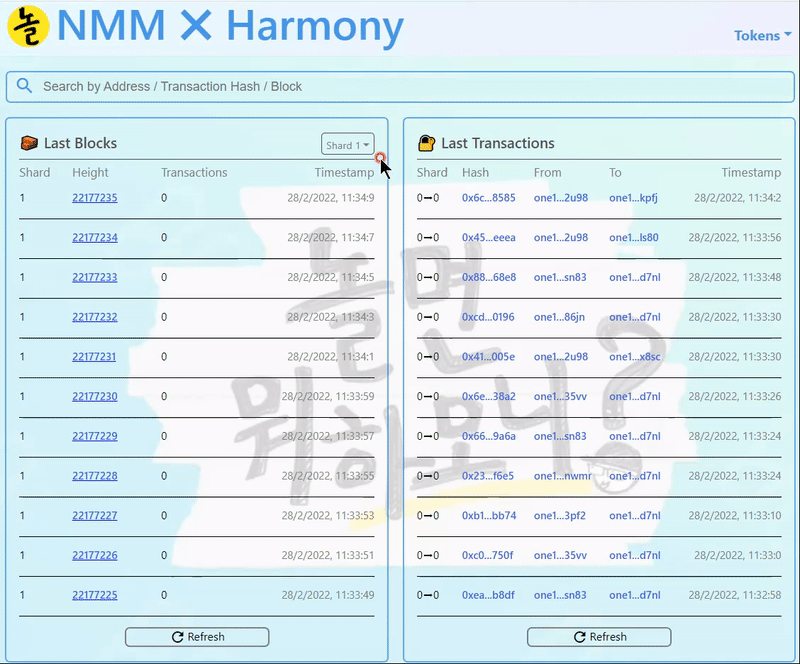The image size is (800, 664).
Task: Open recipient address one1...x8sc
Action: point(635,357)
